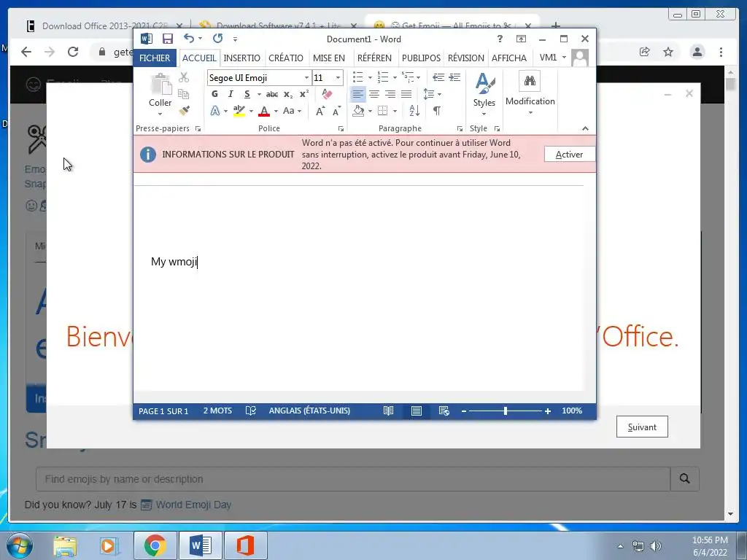Collapse the Word ribbon
747x560 pixels.
pos(585,128)
